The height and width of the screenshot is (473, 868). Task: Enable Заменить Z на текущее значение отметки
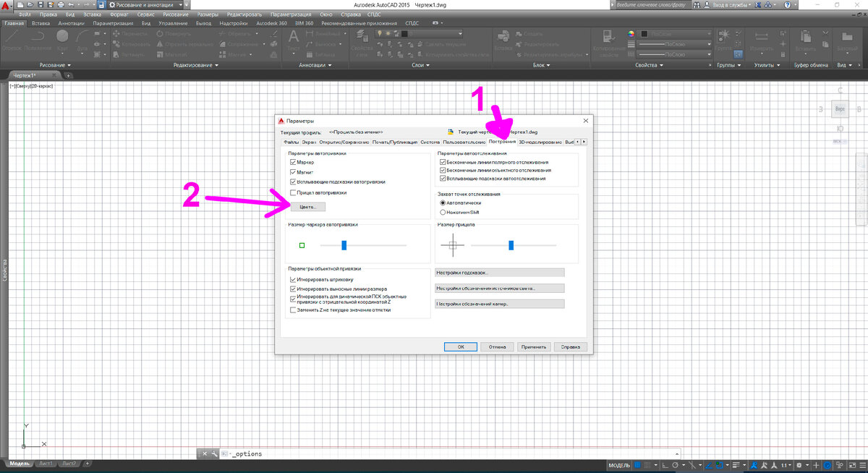[292, 310]
